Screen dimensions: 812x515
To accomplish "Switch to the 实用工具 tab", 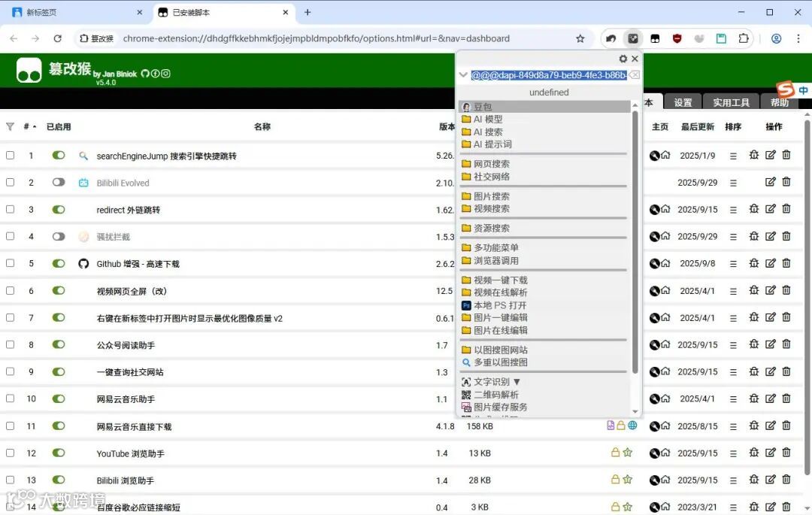I will pyautogui.click(x=731, y=102).
